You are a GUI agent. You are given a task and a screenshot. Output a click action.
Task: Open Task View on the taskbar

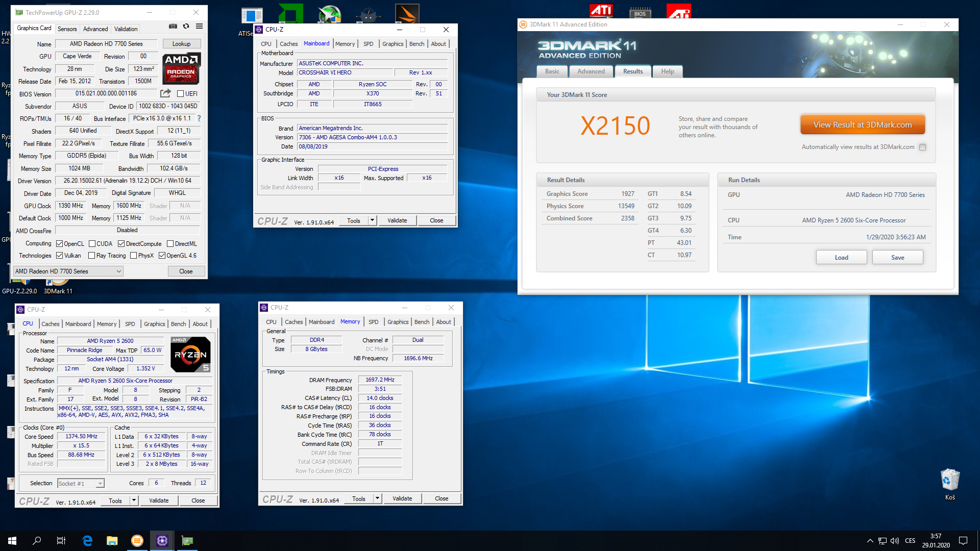61,541
